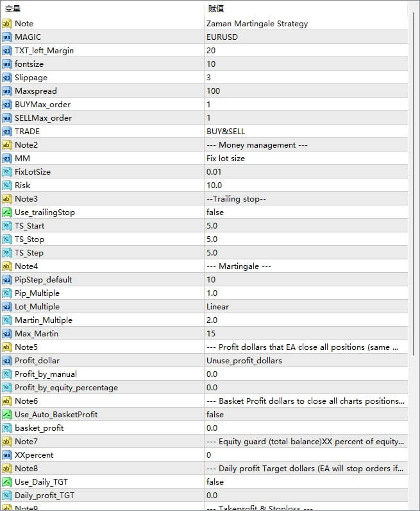Select the double-type icon beside FixLotSize
The image size is (420, 511).
pos(7,172)
